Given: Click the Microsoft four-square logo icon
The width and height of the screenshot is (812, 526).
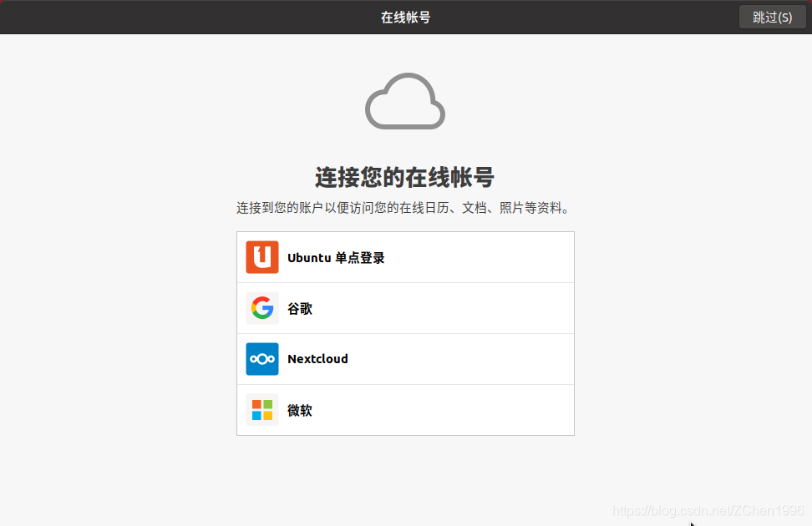Looking at the screenshot, I should pos(262,410).
